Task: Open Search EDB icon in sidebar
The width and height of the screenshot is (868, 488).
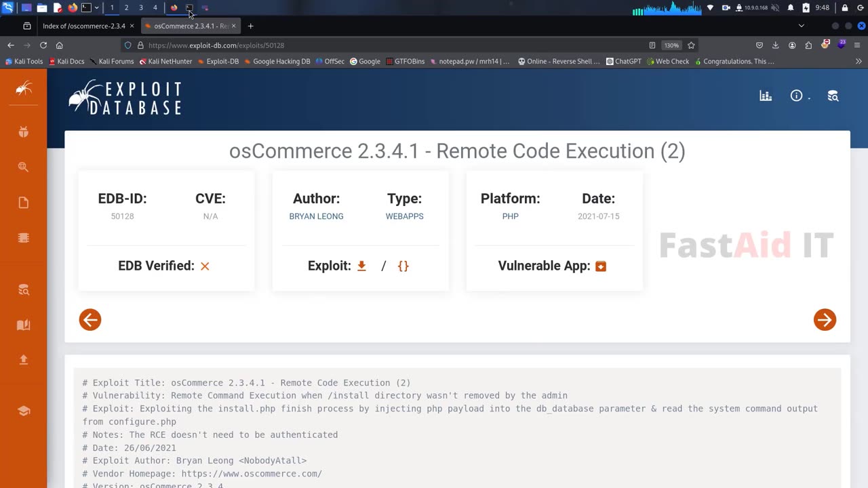Action: click(x=24, y=290)
